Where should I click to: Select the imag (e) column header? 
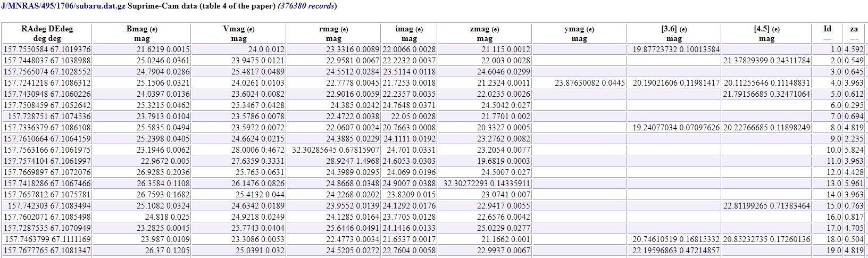pos(409,34)
